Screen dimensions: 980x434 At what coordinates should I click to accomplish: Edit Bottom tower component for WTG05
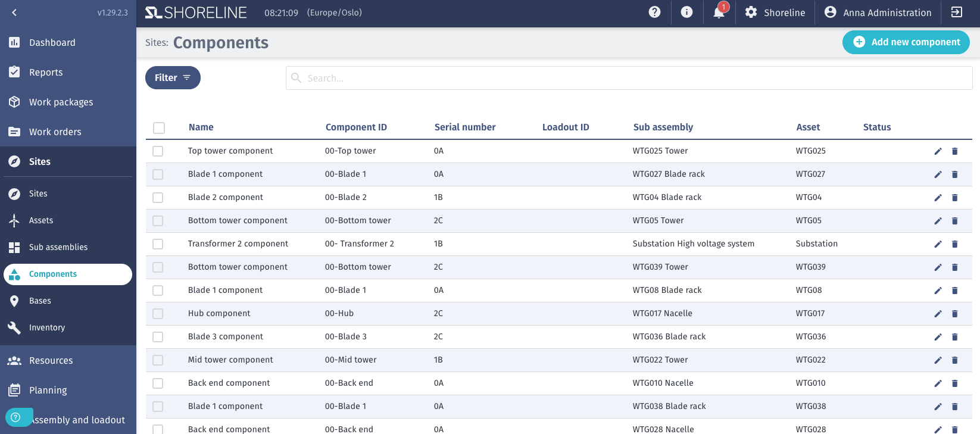pyautogui.click(x=938, y=221)
